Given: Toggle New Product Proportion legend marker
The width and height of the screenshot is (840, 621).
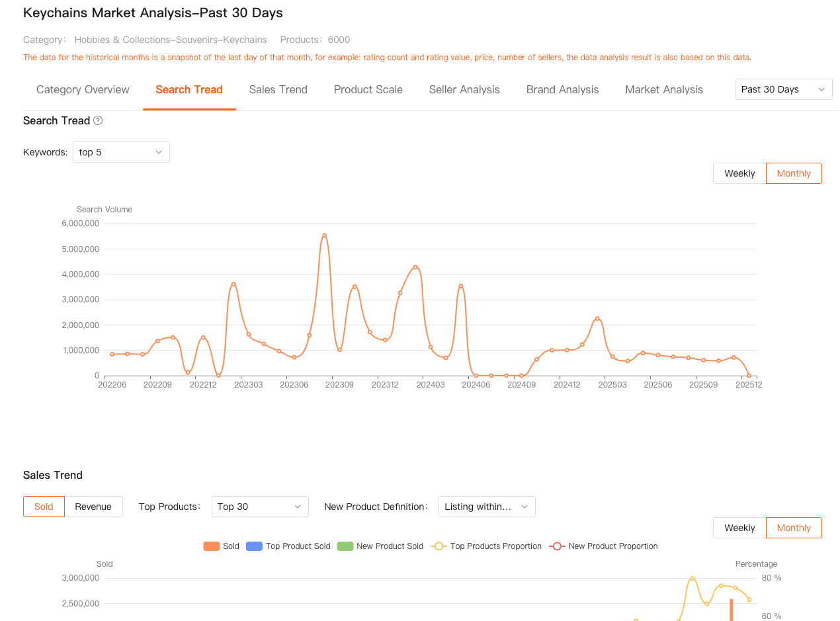Looking at the screenshot, I should coord(557,546).
